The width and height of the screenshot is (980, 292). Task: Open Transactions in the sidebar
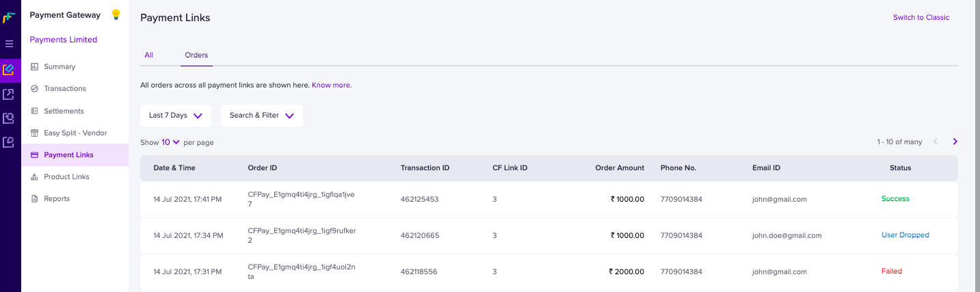tap(64, 89)
